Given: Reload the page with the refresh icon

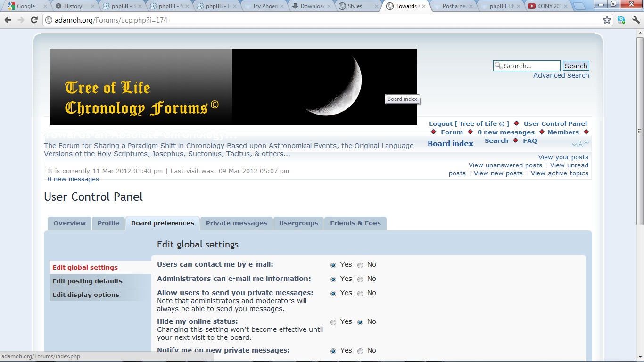Looking at the screenshot, I should (x=34, y=20).
